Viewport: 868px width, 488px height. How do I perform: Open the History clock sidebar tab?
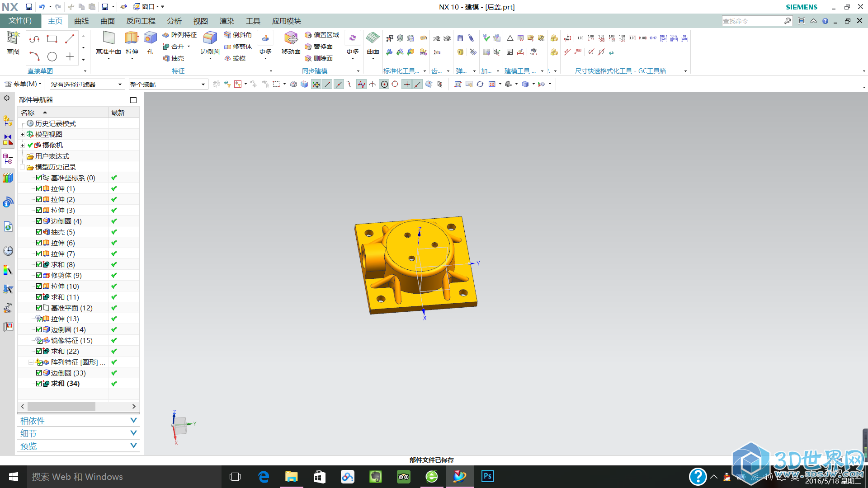(x=8, y=251)
